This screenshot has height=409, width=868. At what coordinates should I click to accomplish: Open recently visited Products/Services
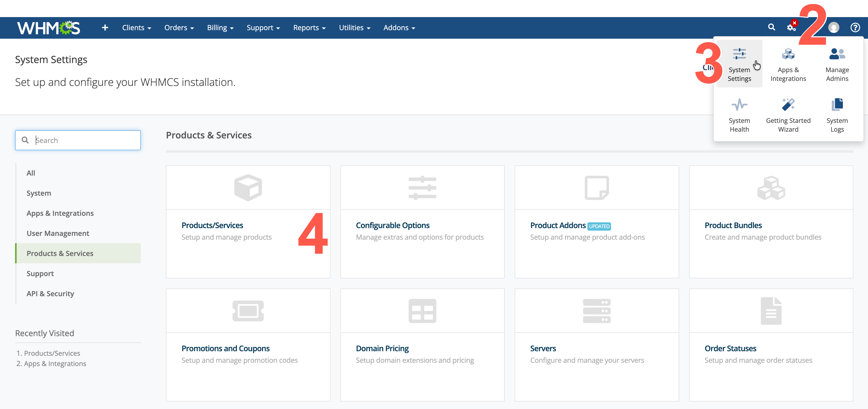pos(52,353)
